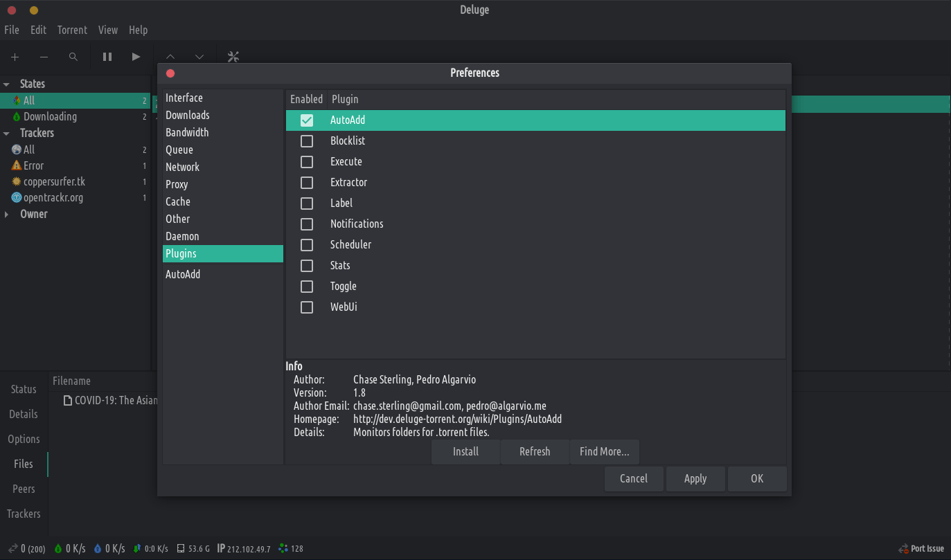Enable the Toggle plugin checkbox
Screen dimensions: 951x560
(307, 286)
